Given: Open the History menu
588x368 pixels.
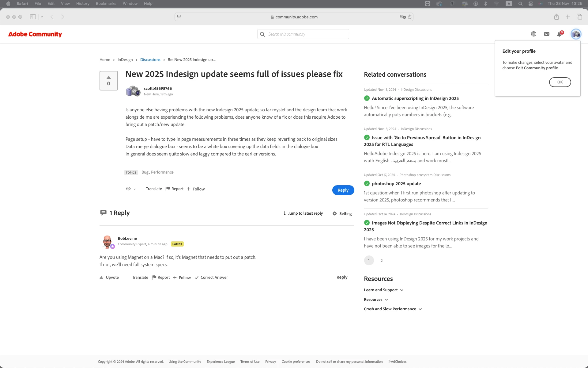Looking at the screenshot, I should pyautogui.click(x=83, y=4).
